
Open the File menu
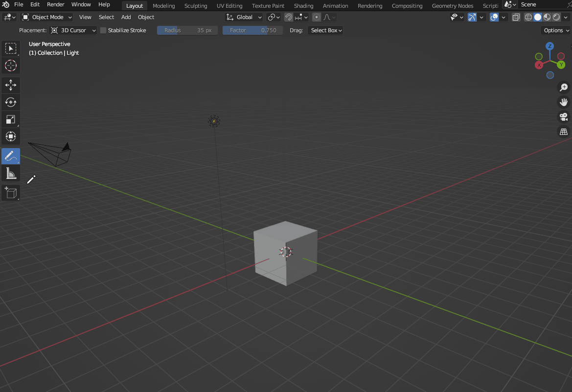click(x=19, y=4)
